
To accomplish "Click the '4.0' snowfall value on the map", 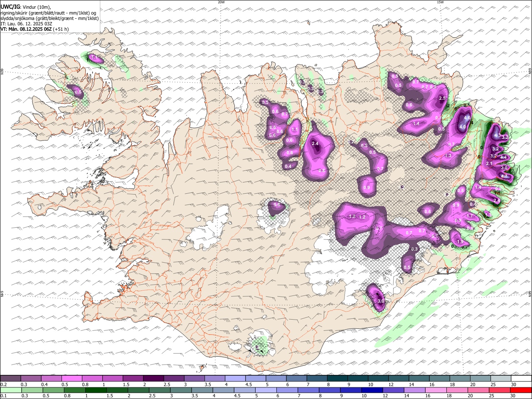I will [463, 127].
